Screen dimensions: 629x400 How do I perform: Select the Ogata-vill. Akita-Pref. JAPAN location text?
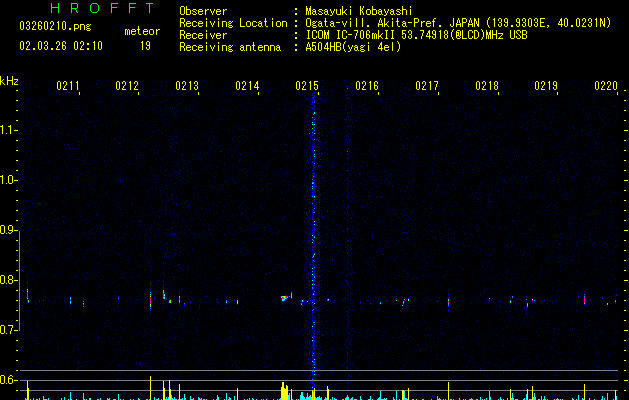[458, 23]
